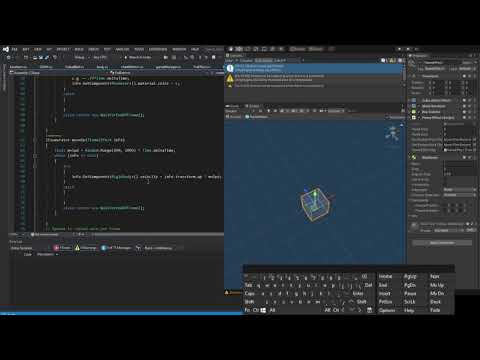The height and width of the screenshot is (360, 480).
Task: Click the Options key on on-screen keyboard
Action: (387, 310)
